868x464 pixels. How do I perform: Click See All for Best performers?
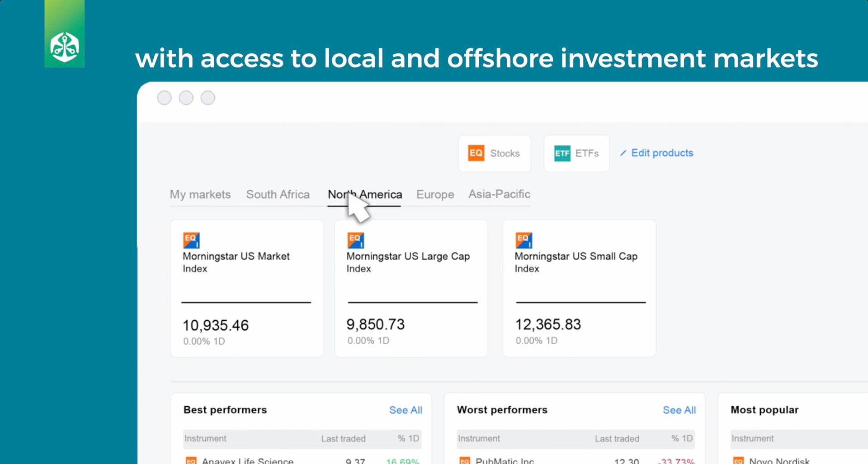(x=406, y=410)
